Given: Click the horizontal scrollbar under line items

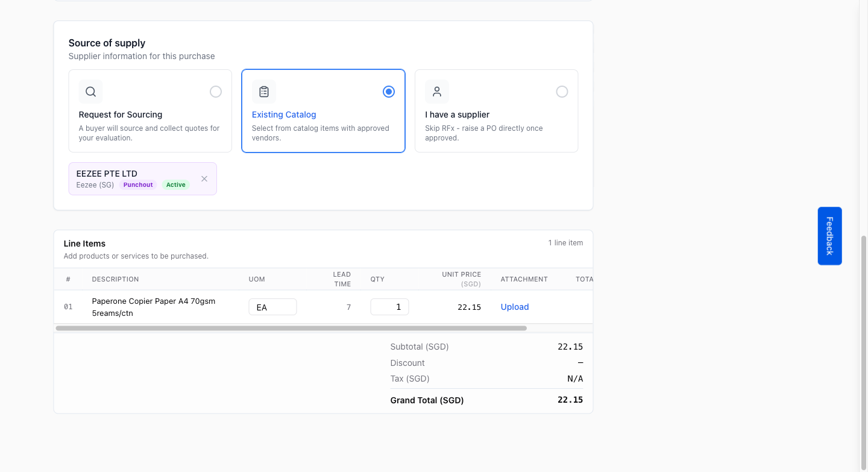Looking at the screenshot, I should tap(291, 328).
